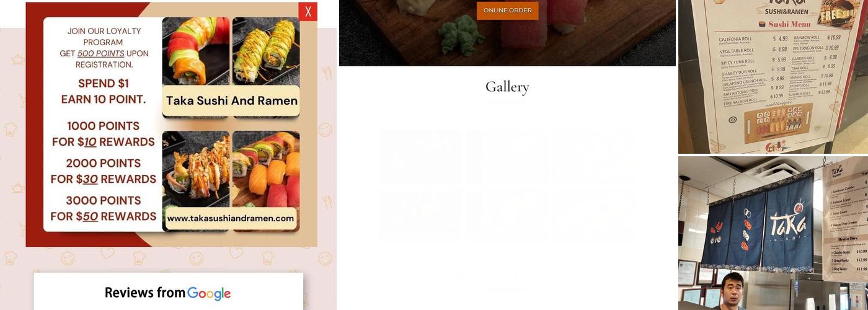The image size is (868, 310).
Task: Click the underlined 500 POINTS text
Action: pos(100,53)
